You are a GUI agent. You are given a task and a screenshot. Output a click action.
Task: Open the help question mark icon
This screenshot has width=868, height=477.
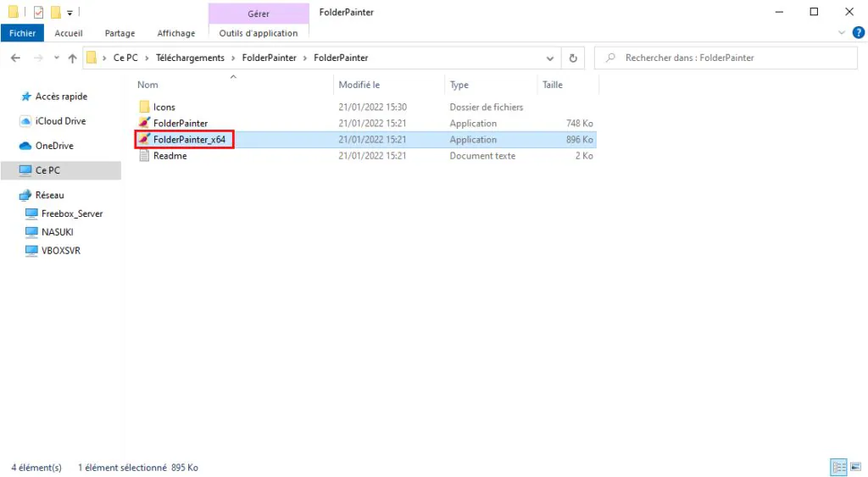tap(858, 33)
